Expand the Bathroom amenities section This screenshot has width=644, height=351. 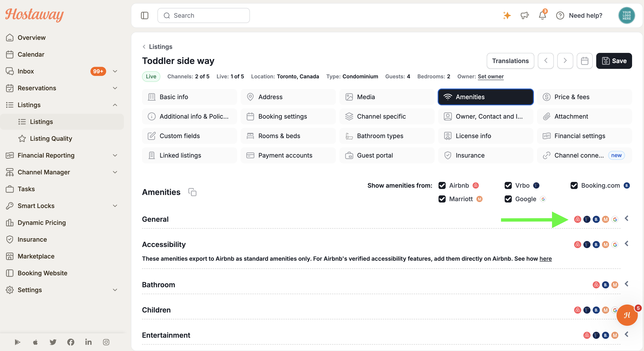pyautogui.click(x=627, y=284)
